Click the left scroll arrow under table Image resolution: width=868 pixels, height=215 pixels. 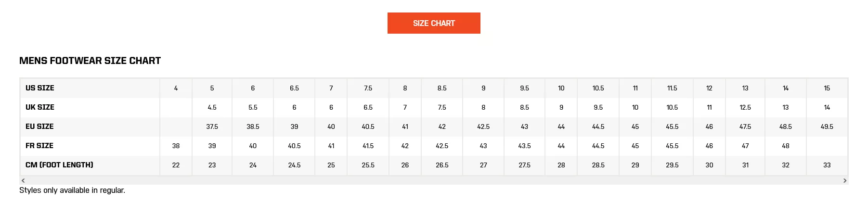click(23, 181)
